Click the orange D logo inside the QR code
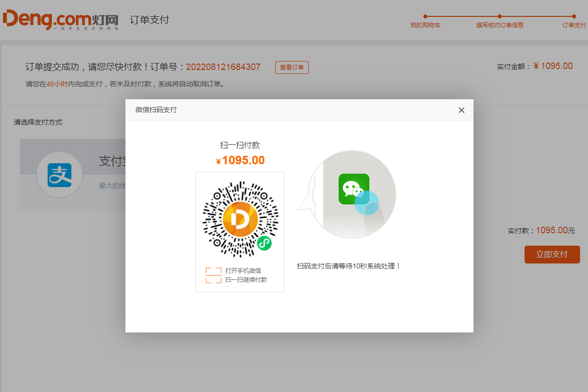The image size is (588, 392). tap(240, 219)
